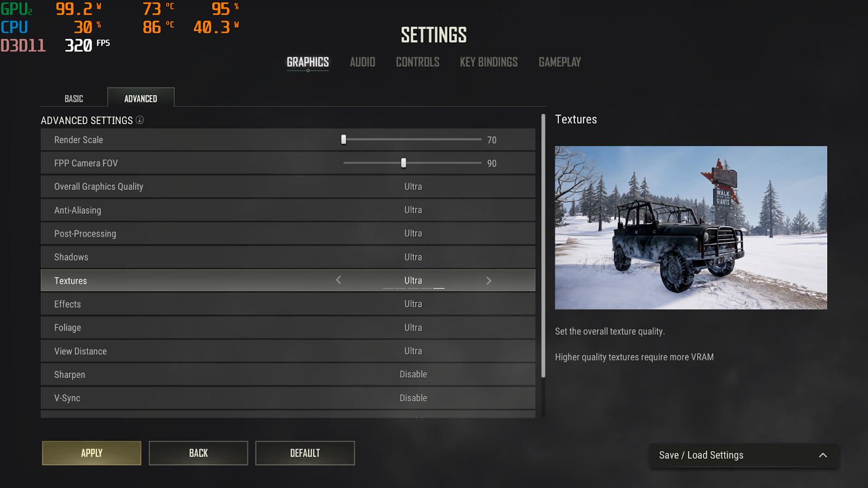Viewport: 868px width, 488px height.
Task: Click the settings list vertical scrollbar
Action: [543, 246]
